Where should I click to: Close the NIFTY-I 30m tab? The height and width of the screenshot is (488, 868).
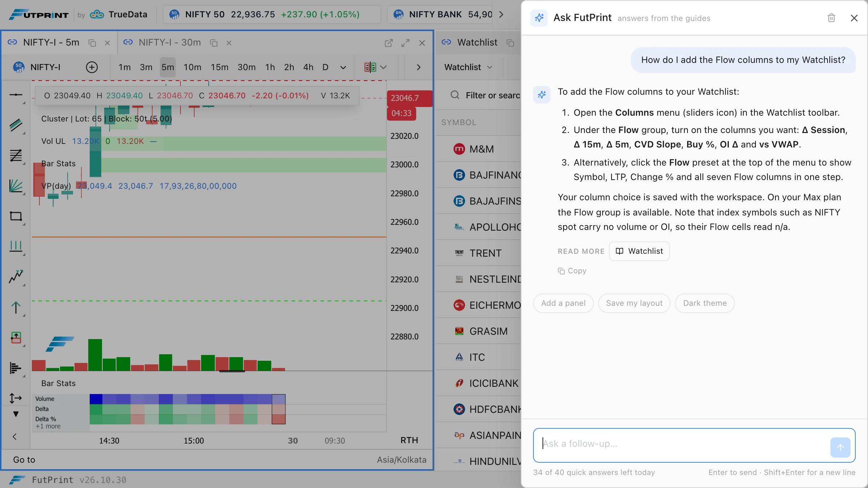(229, 43)
